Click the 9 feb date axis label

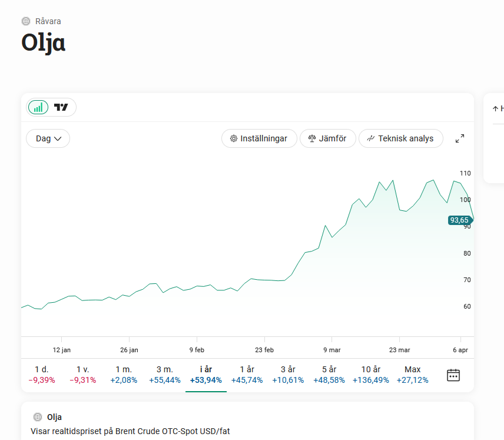(197, 350)
